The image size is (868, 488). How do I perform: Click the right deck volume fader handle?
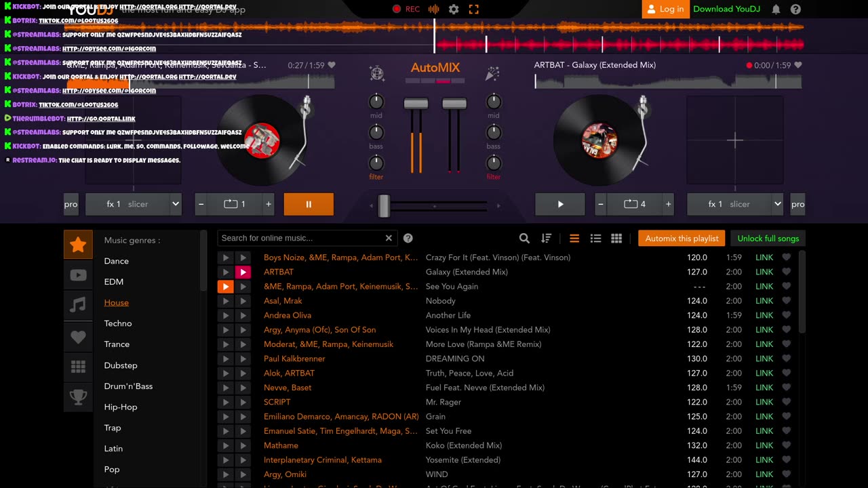click(x=454, y=104)
